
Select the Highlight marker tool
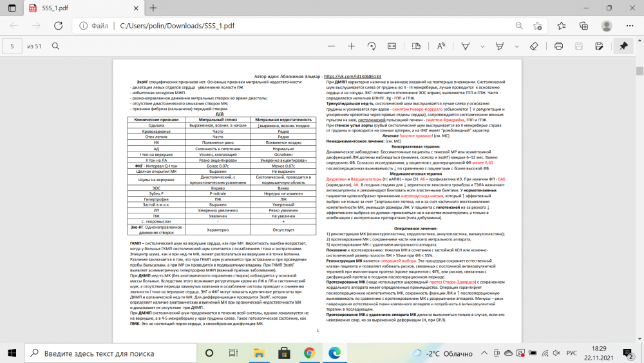(x=498, y=46)
